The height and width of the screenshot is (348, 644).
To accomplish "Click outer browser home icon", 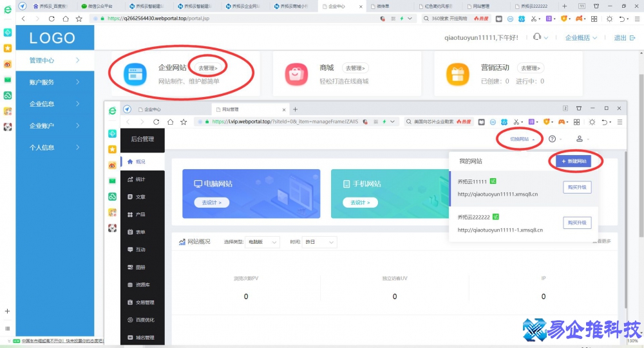I will click(66, 19).
